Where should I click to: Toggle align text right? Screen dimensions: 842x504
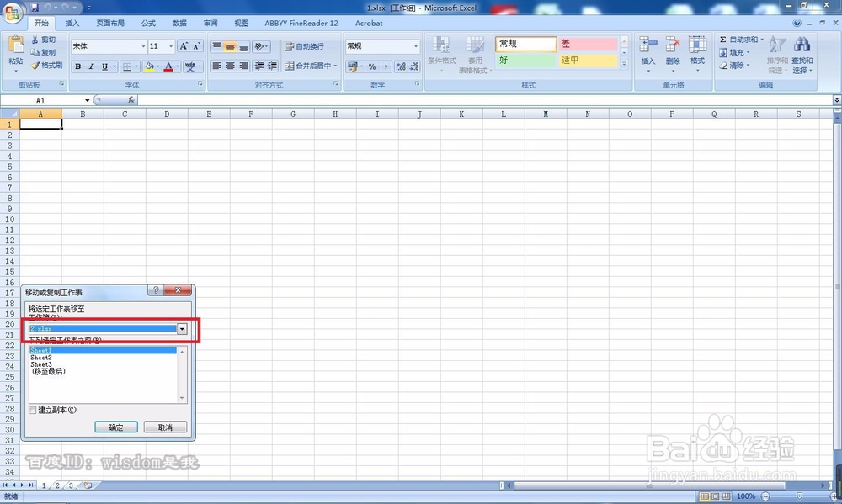243,66
